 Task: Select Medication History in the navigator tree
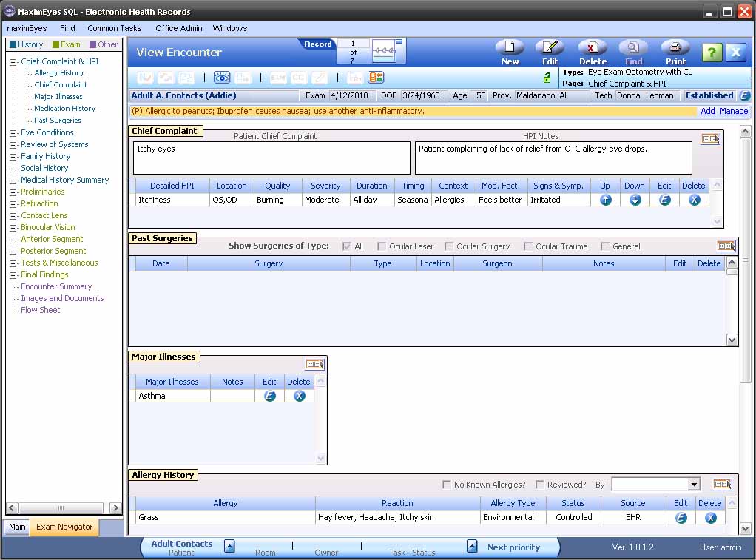(64, 109)
